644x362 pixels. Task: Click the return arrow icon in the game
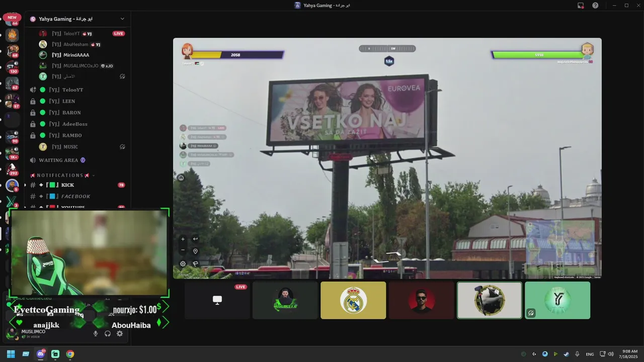195,239
